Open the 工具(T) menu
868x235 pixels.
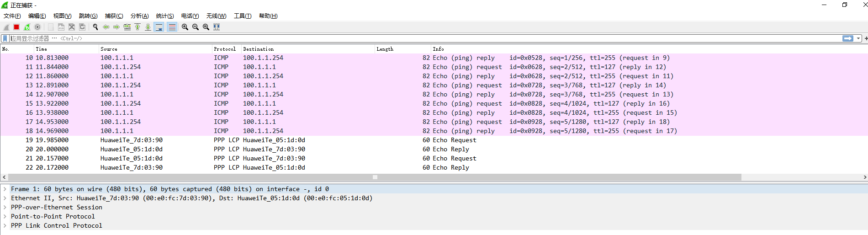click(243, 16)
